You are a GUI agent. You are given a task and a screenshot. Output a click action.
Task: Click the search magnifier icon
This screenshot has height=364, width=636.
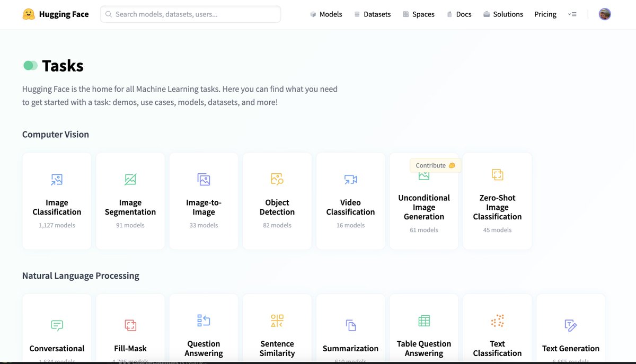click(x=109, y=14)
